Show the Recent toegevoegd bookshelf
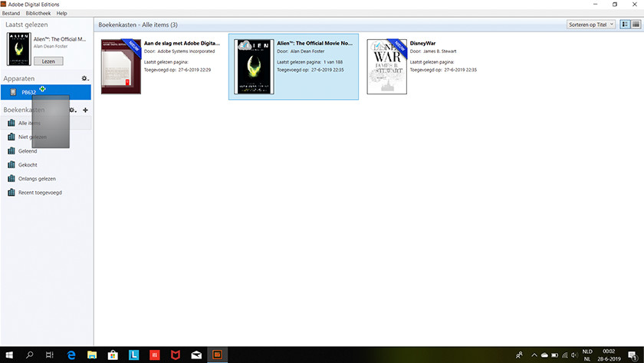644x363 pixels. 40,193
